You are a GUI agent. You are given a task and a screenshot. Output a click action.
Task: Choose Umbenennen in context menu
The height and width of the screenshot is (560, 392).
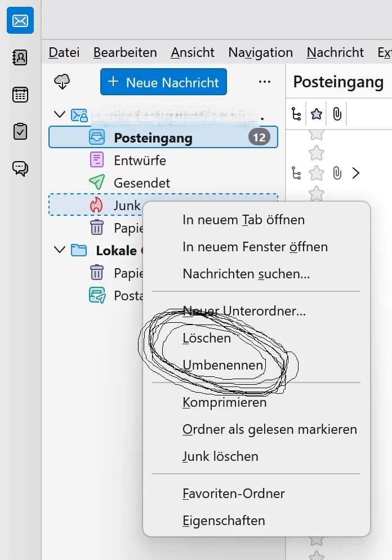(256, 366)
